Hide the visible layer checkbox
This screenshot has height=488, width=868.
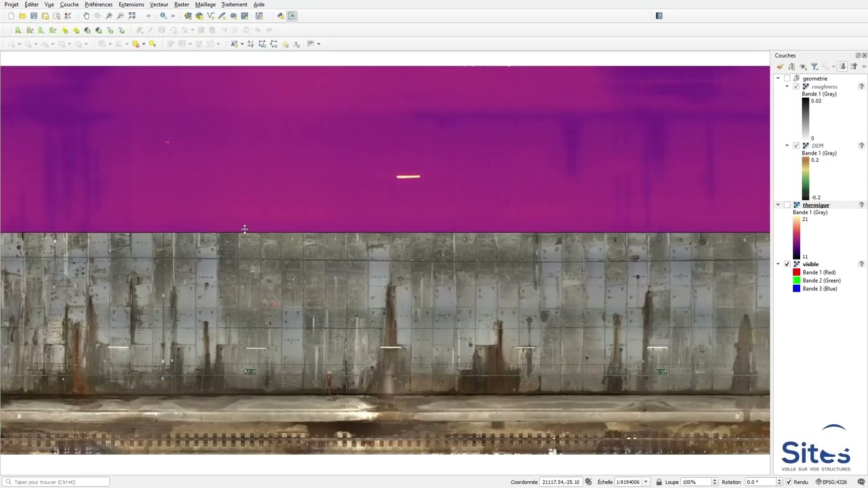787,264
